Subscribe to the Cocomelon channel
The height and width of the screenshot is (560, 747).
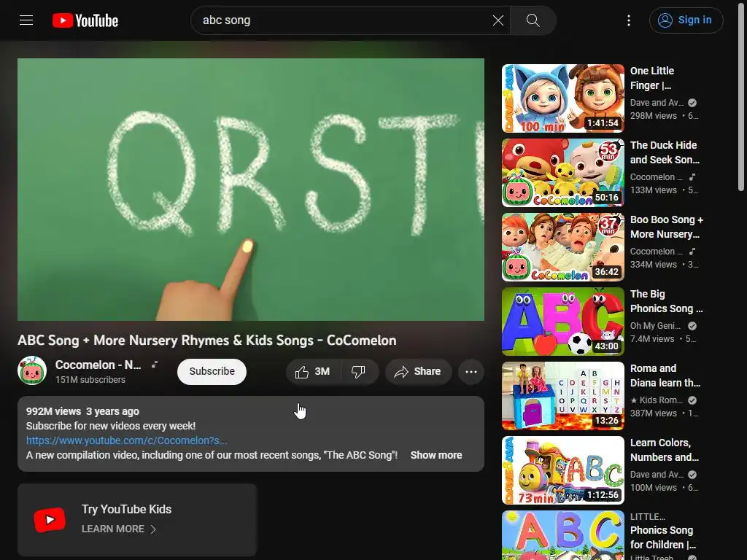[x=212, y=371]
